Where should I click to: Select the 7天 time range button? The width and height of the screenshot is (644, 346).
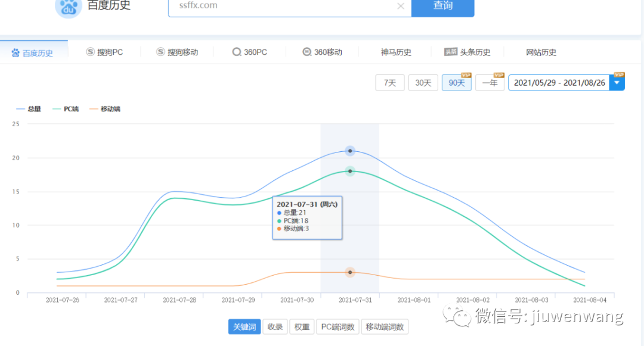[x=389, y=83]
